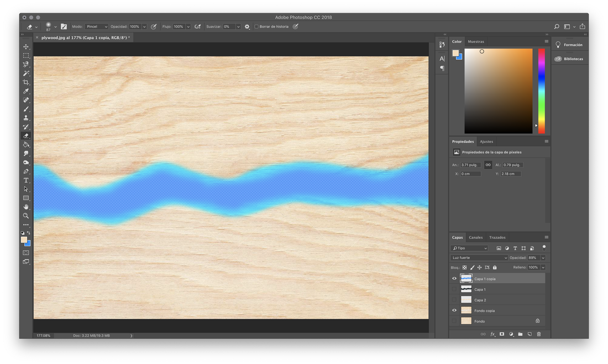The image size is (608, 364).
Task: Hide the Capa 1 copia layer
Action: click(454, 278)
